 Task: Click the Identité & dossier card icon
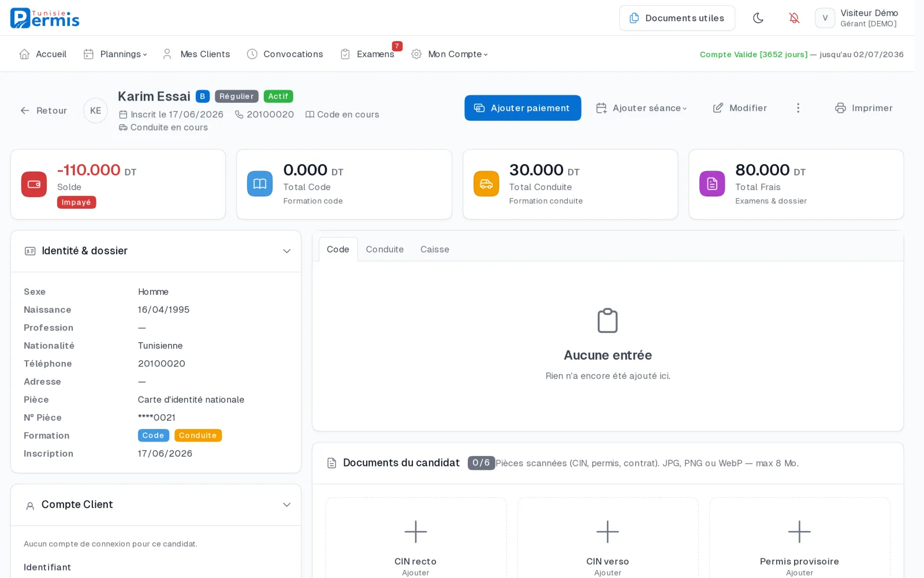30,251
